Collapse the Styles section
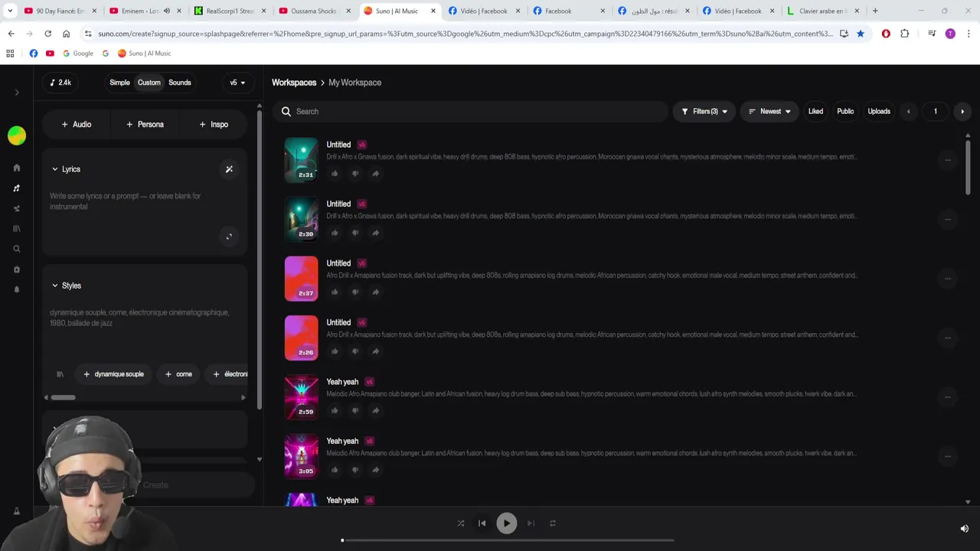 [66, 285]
